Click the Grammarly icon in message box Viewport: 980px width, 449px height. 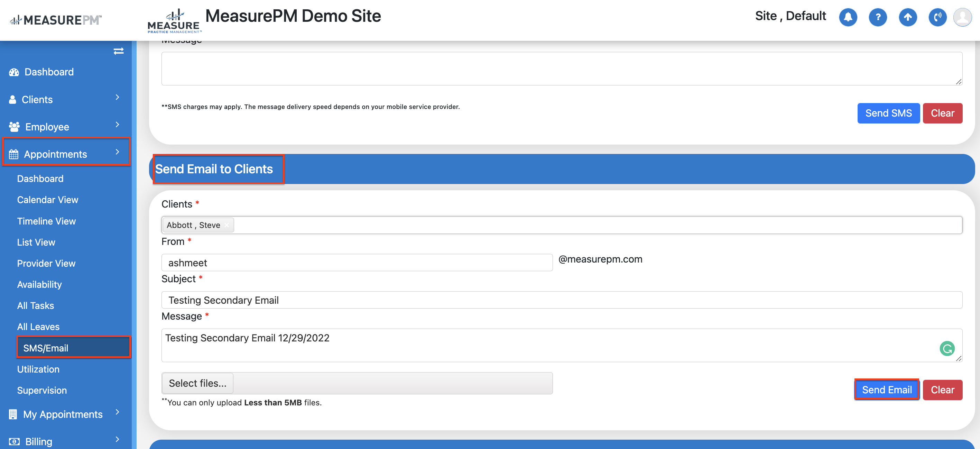(x=946, y=348)
